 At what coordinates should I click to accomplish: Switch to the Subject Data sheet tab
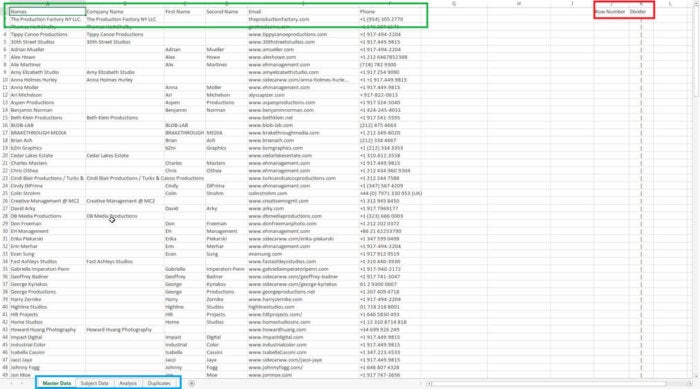pyautogui.click(x=94, y=383)
